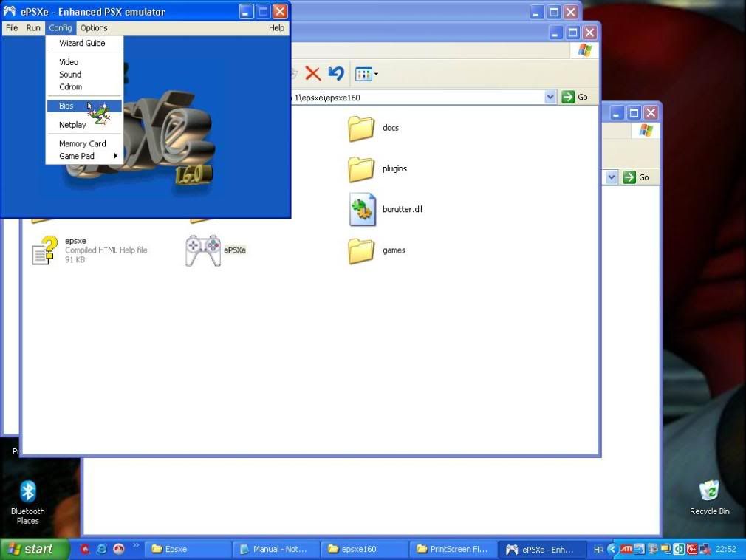Switch to the Epsxe taskbar button
The image size is (746, 560).
188,549
